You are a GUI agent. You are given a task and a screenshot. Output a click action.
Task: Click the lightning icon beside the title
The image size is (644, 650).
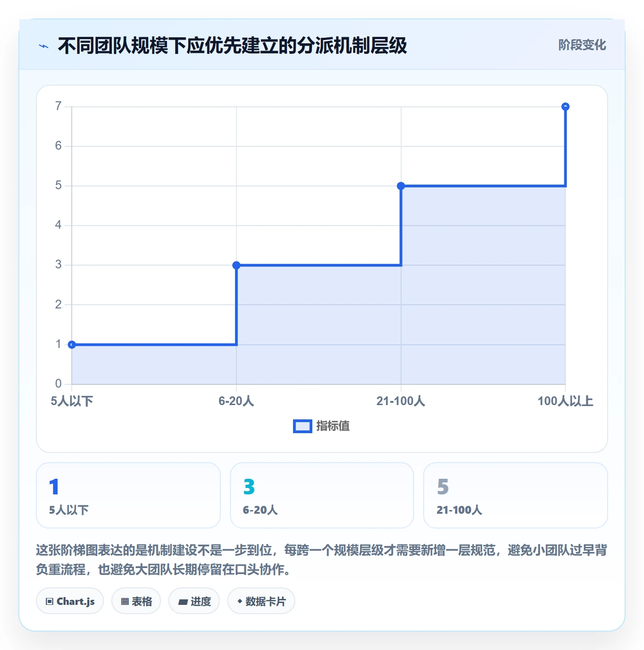coord(44,46)
